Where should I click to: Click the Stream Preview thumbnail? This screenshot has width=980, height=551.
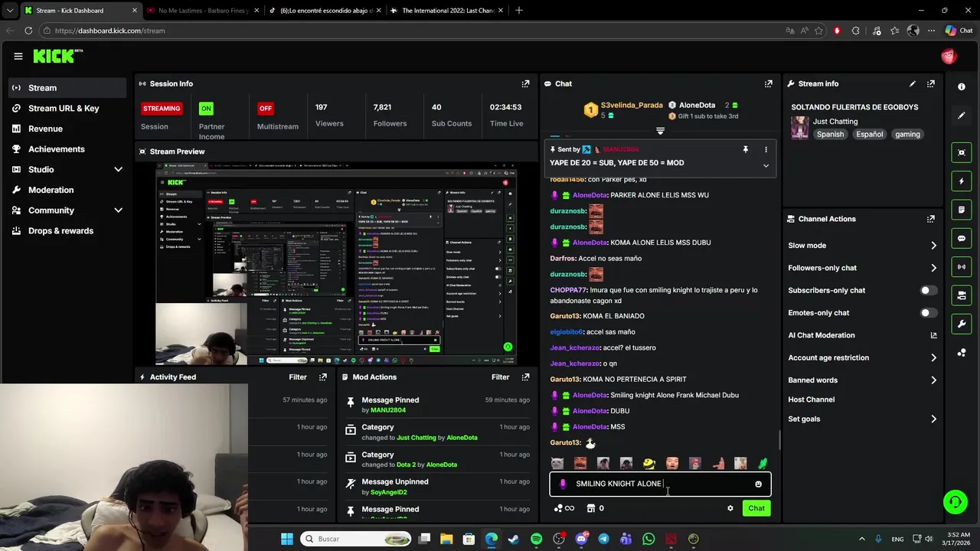pos(336,263)
